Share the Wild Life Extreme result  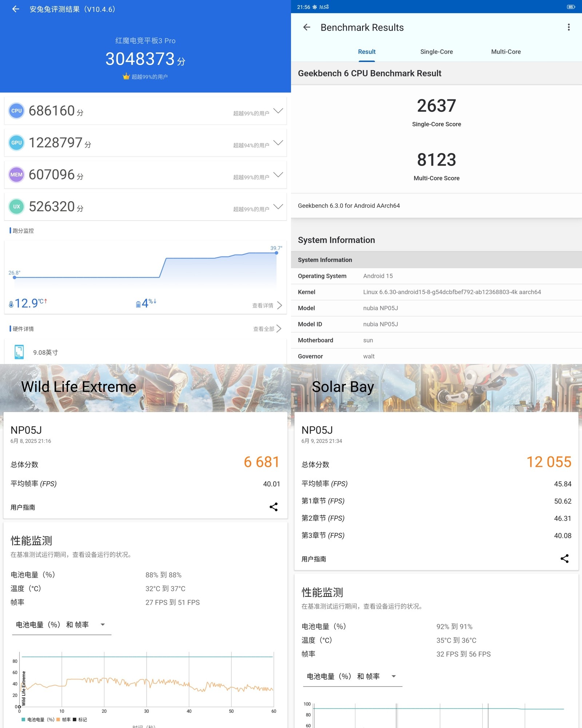point(274,507)
